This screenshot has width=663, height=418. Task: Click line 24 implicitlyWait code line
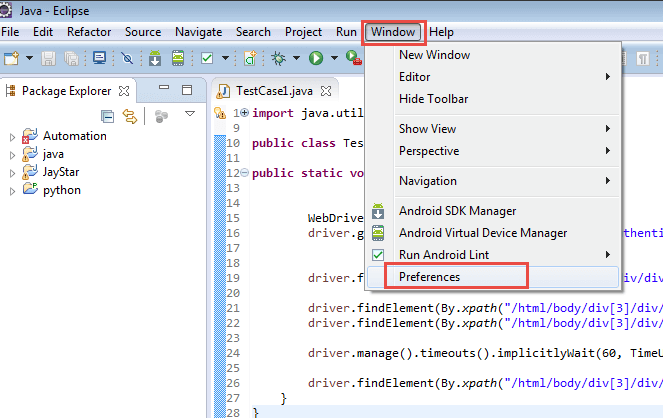[x=485, y=353]
